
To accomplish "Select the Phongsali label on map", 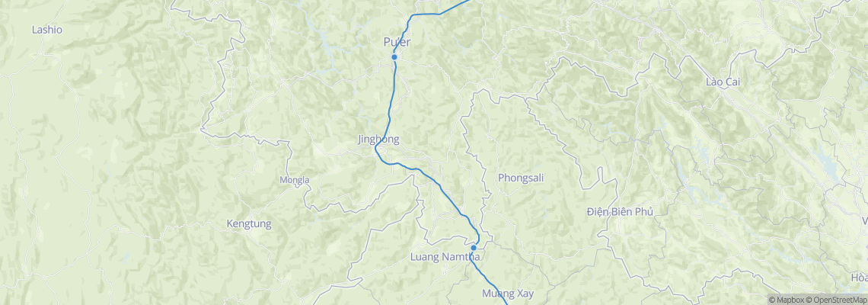I will 521,178.
